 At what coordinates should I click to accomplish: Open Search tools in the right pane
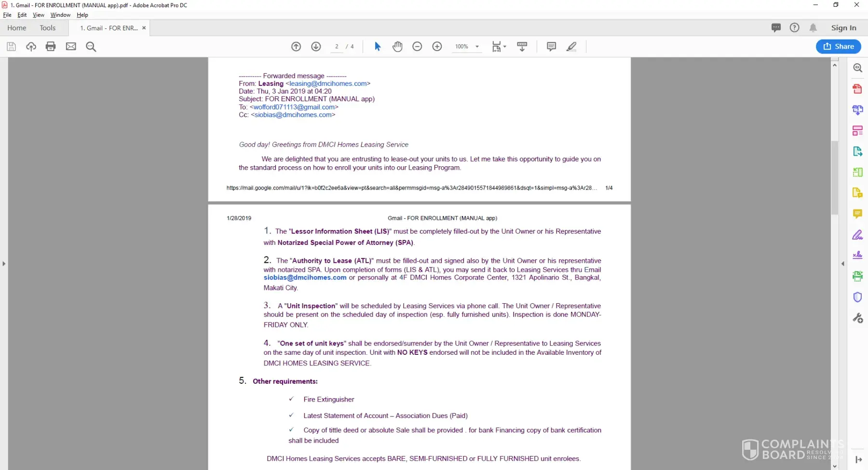(857, 68)
